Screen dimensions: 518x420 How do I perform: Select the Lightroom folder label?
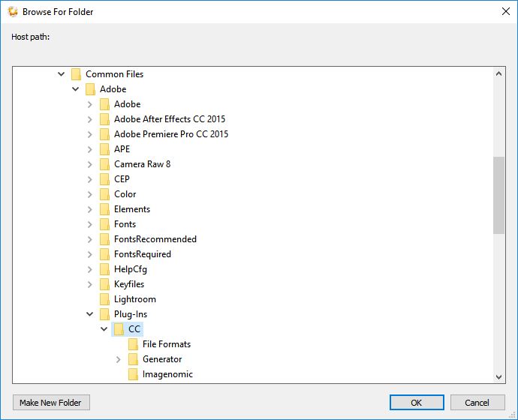click(135, 299)
